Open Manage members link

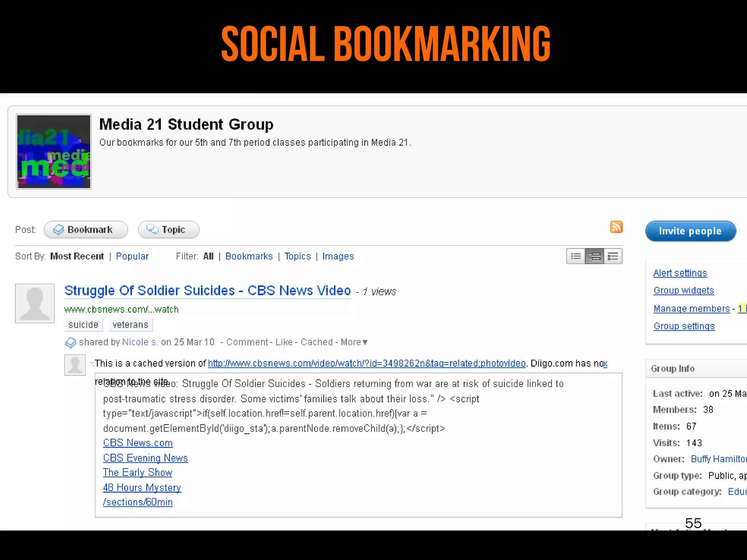coord(691,308)
